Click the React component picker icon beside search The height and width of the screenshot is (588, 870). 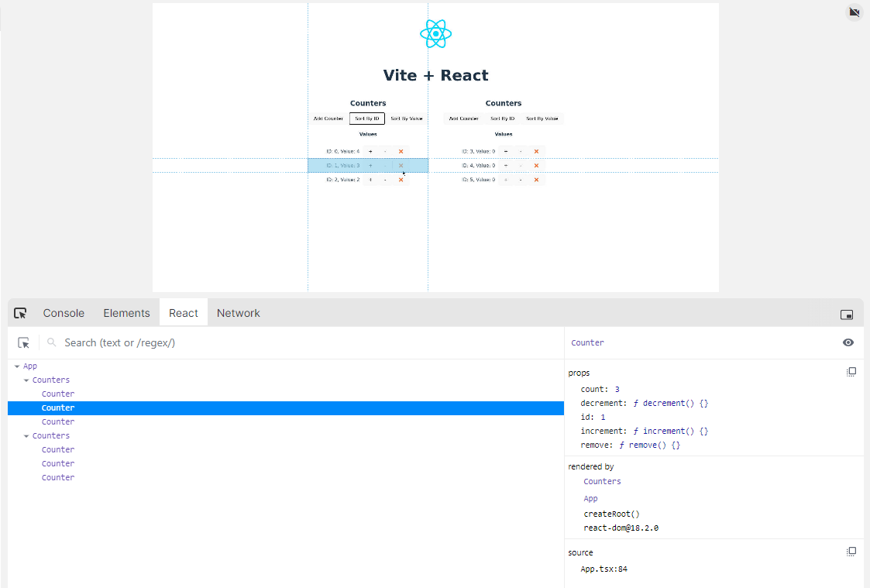[23, 342]
